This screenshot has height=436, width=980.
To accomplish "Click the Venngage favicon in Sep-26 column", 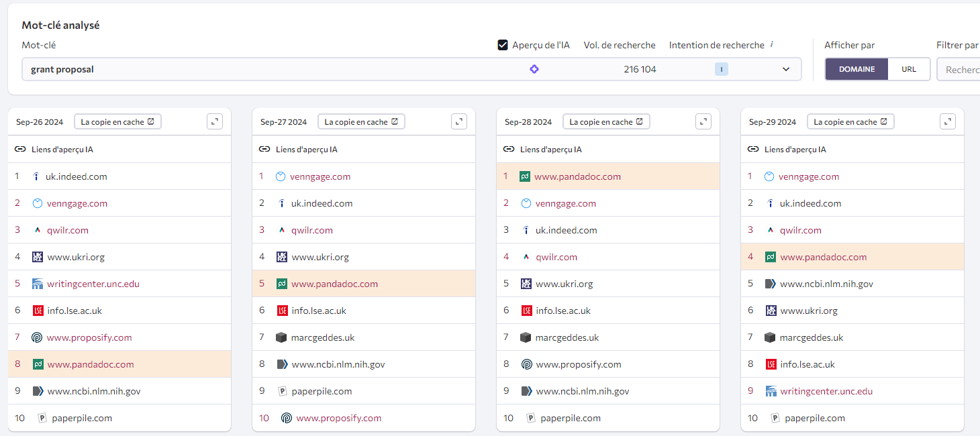I will click(38, 203).
